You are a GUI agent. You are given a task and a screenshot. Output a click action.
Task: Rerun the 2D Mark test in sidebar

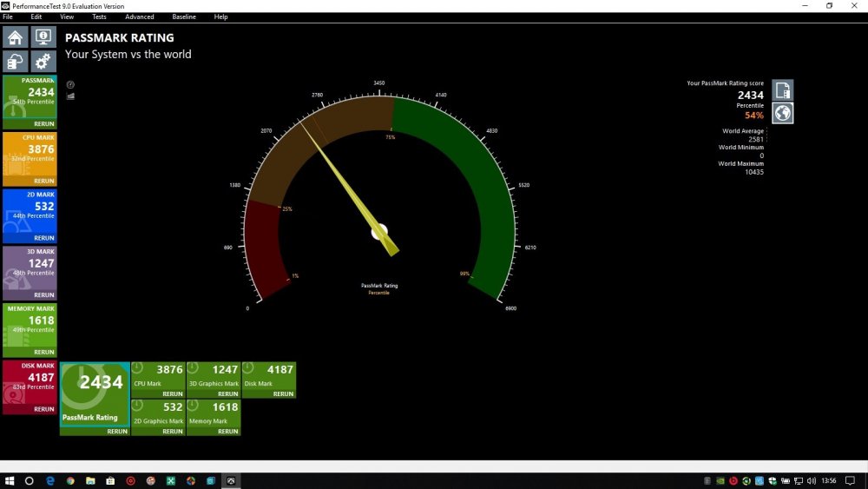pyautogui.click(x=43, y=238)
